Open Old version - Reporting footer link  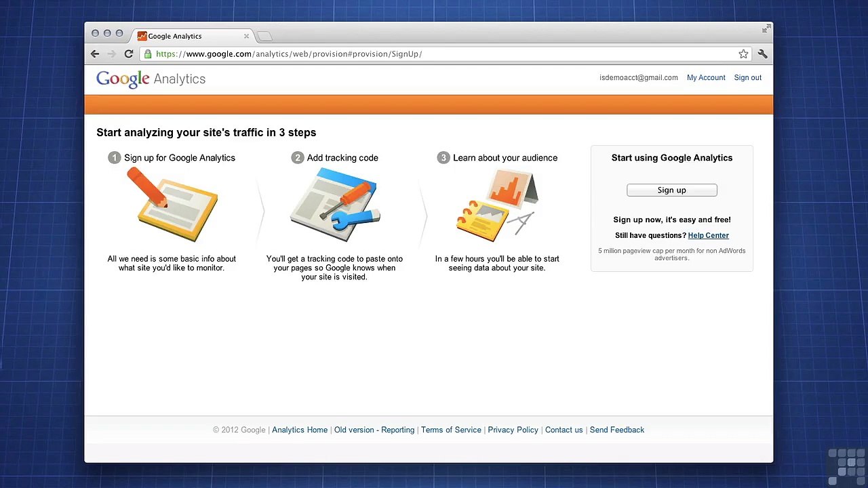click(x=374, y=430)
